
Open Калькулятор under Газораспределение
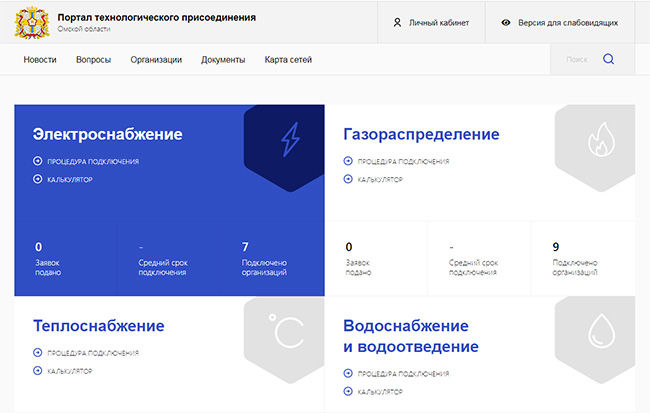(x=379, y=180)
